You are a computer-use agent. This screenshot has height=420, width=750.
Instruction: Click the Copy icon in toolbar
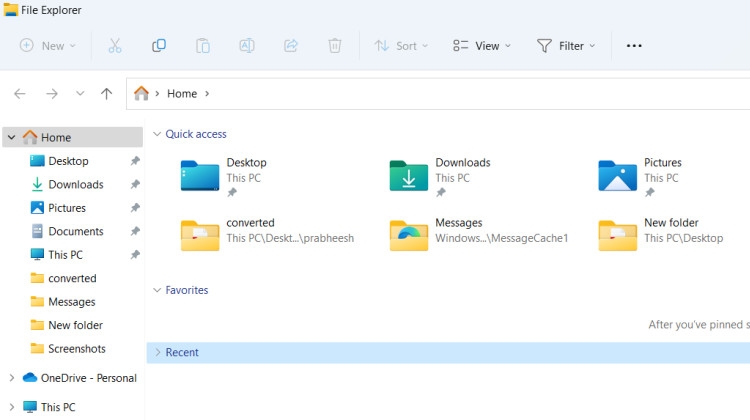click(x=159, y=46)
